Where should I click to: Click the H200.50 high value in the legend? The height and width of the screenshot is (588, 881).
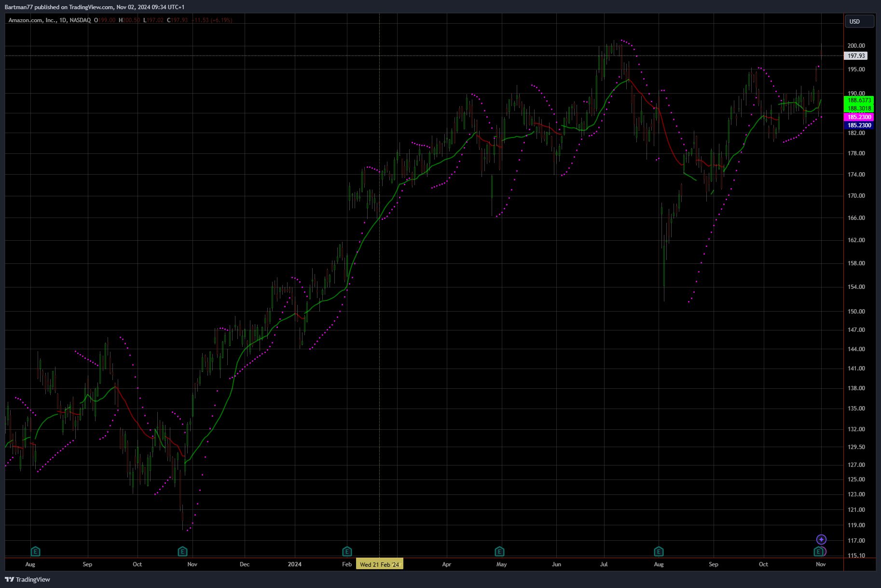(129, 20)
